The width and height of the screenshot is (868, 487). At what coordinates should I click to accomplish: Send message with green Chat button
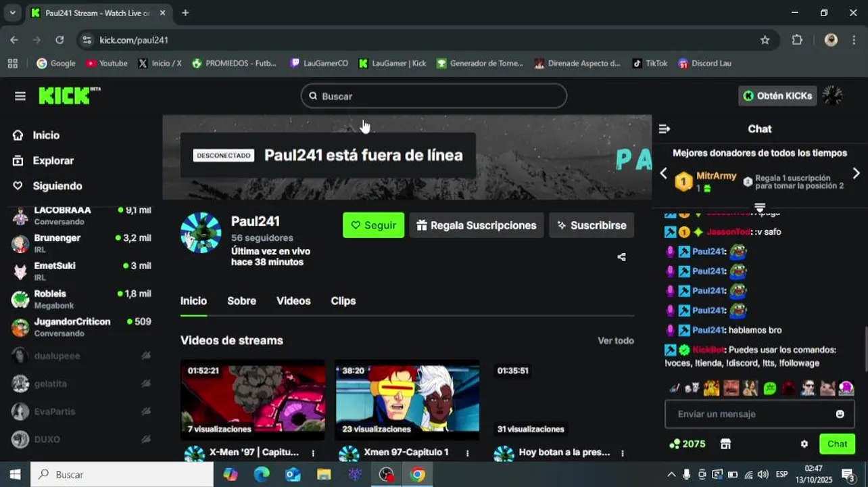(837, 444)
